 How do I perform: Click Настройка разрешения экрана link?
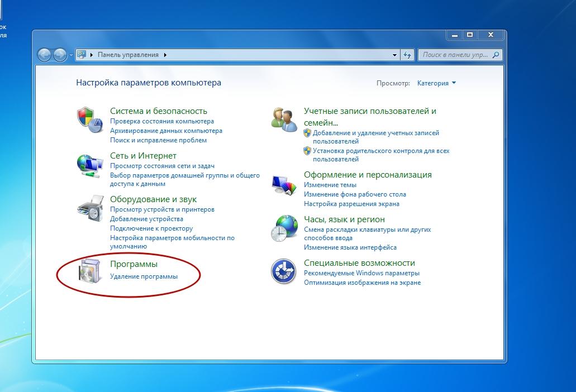pos(351,204)
